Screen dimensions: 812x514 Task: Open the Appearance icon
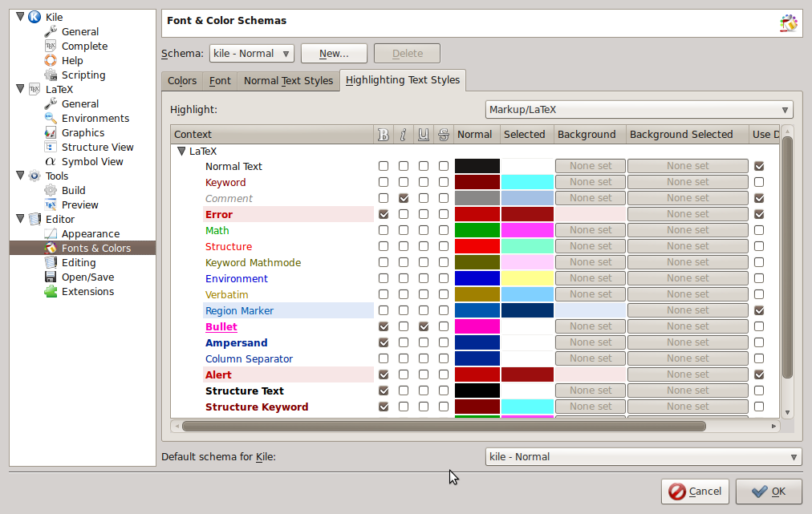tap(51, 234)
